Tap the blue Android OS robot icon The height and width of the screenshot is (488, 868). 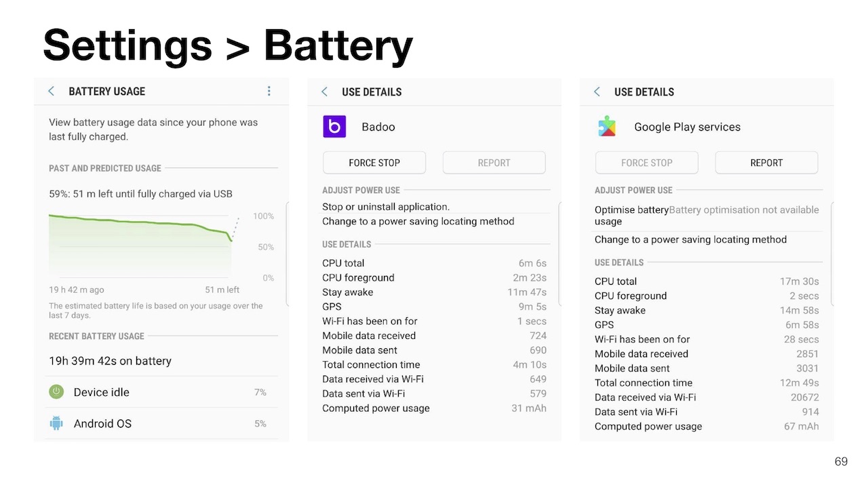coord(56,424)
